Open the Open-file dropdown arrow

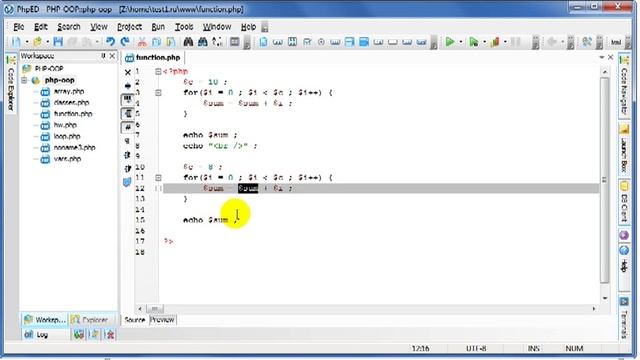pos(47,42)
